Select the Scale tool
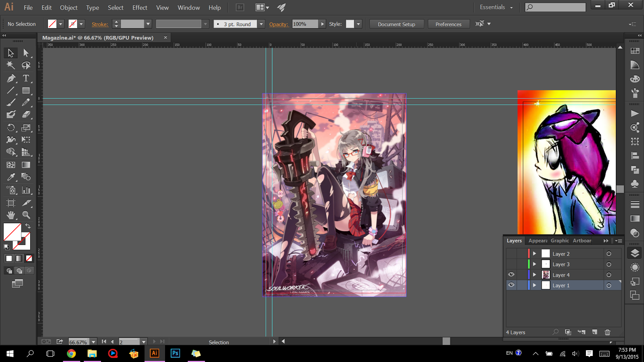This screenshot has width=644, height=362. click(26, 128)
